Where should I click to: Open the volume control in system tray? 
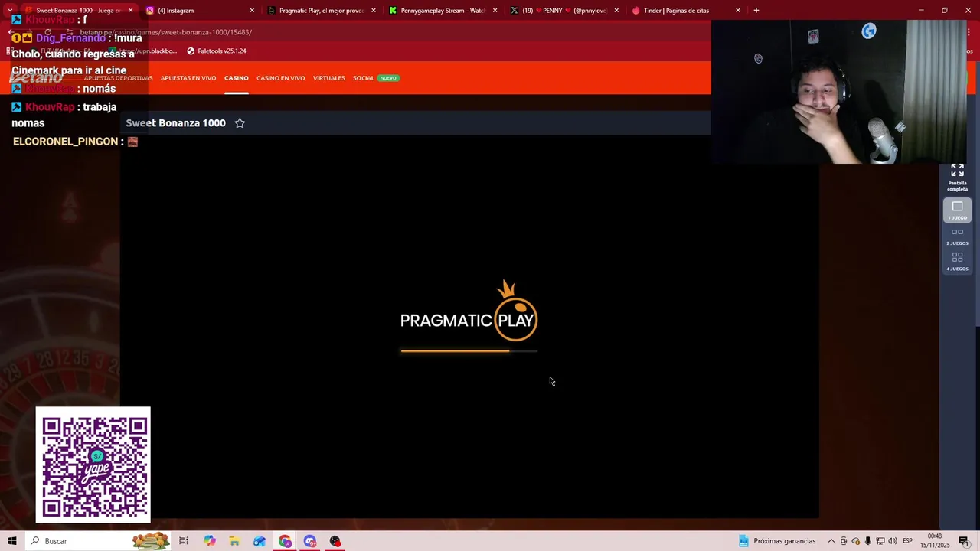tap(893, 541)
